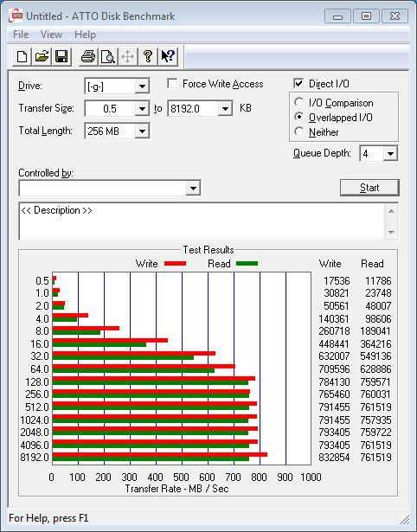417x532 pixels.
Task: Open the Total Length 256 MB dropdown
Action: [x=142, y=131]
